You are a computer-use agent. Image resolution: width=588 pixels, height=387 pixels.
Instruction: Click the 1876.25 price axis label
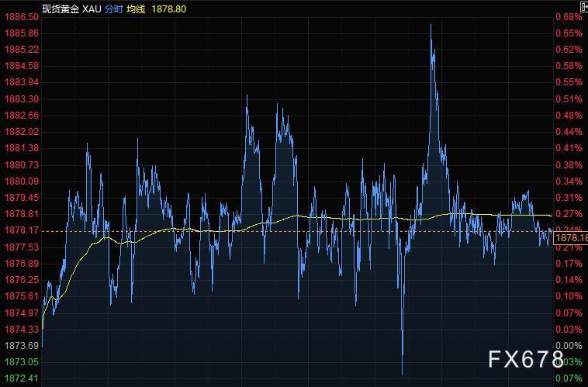pos(21,279)
